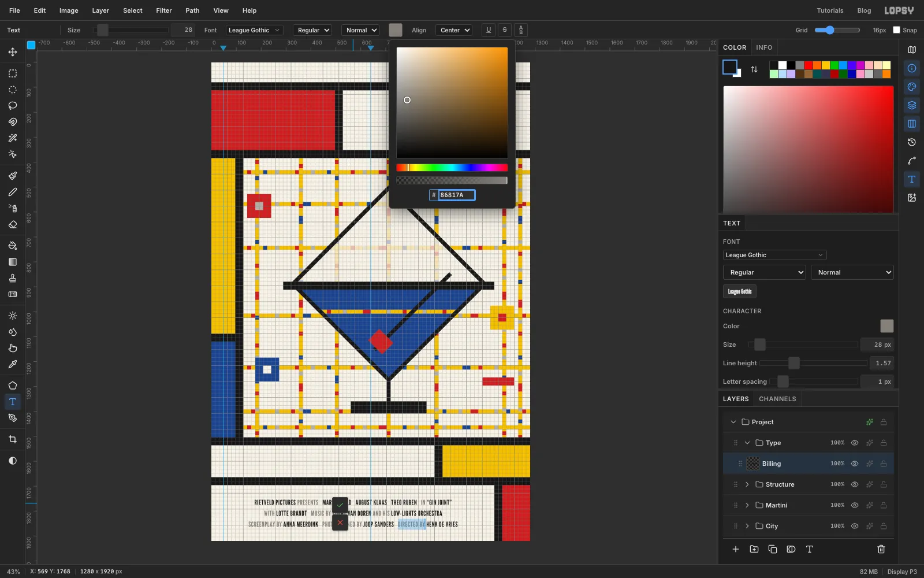Image resolution: width=924 pixels, height=578 pixels.
Task: Add new layer with plus icon
Action: click(x=736, y=549)
